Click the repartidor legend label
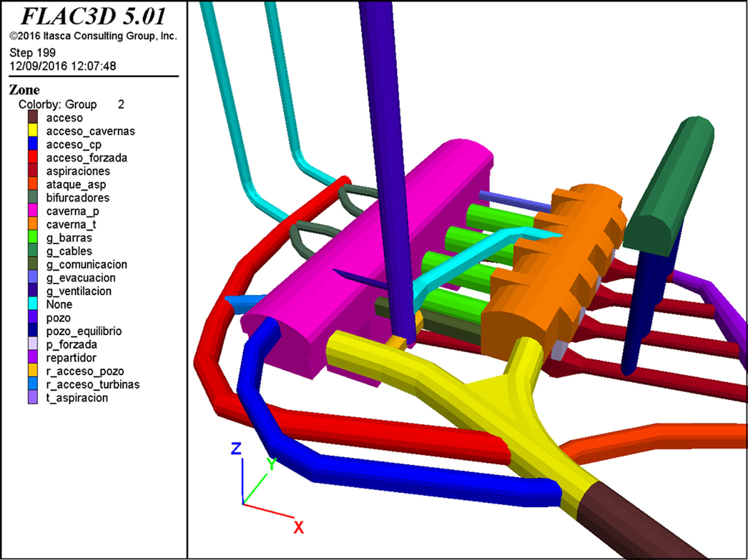The image size is (748, 560). click(x=71, y=358)
